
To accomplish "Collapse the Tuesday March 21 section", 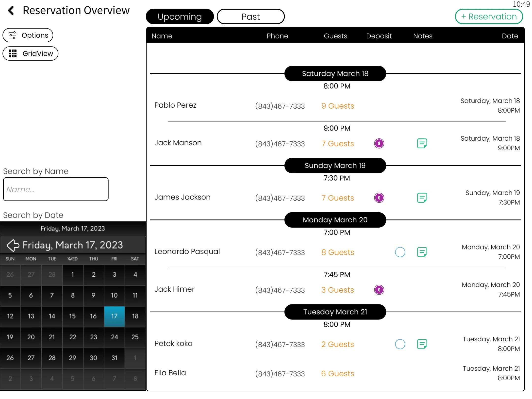I will 335,312.
